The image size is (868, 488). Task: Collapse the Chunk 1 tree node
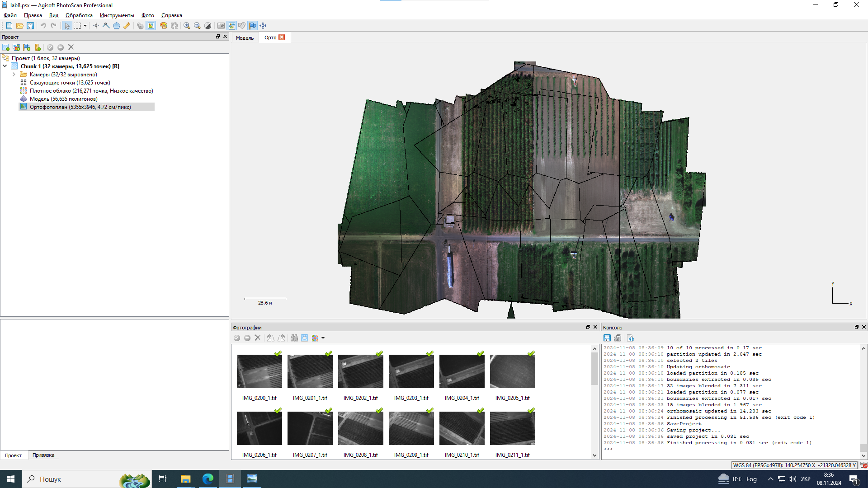click(x=5, y=66)
